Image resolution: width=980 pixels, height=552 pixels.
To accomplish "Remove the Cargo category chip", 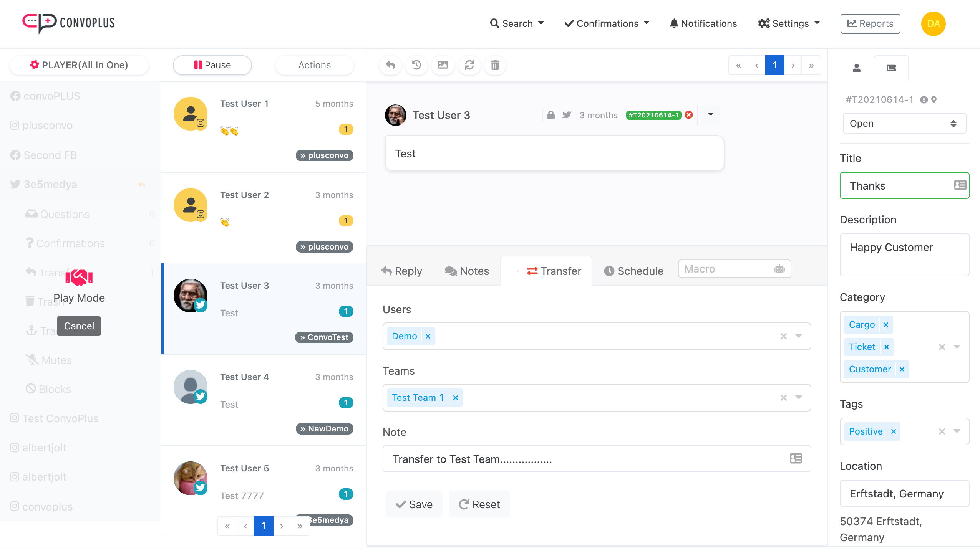I will (x=885, y=325).
